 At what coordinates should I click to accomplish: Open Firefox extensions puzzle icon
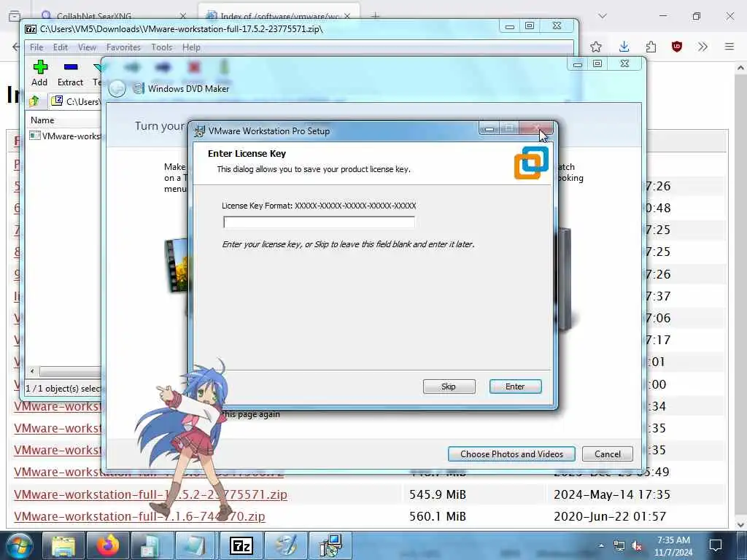point(651,47)
